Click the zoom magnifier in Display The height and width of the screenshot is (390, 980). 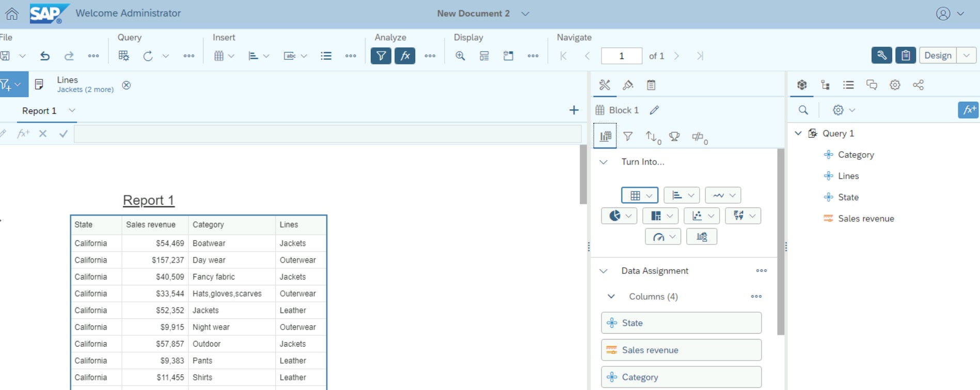pyautogui.click(x=460, y=56)
